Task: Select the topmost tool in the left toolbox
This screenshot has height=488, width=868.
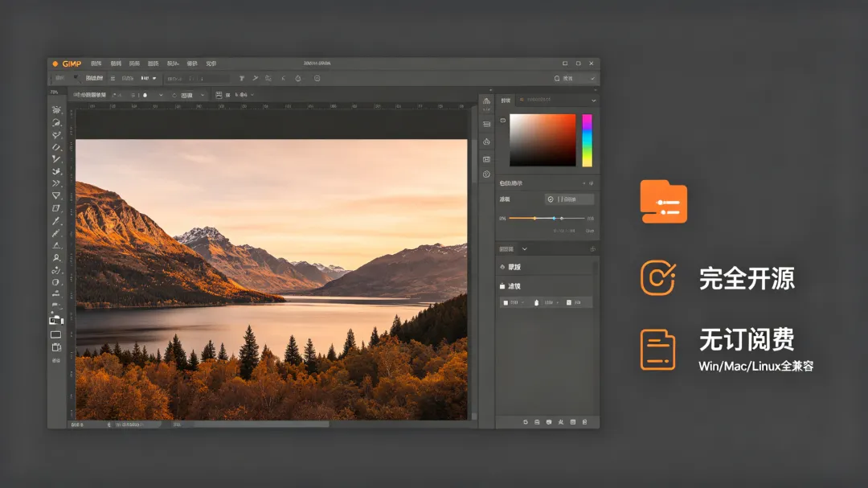Action: pos(56,109)
